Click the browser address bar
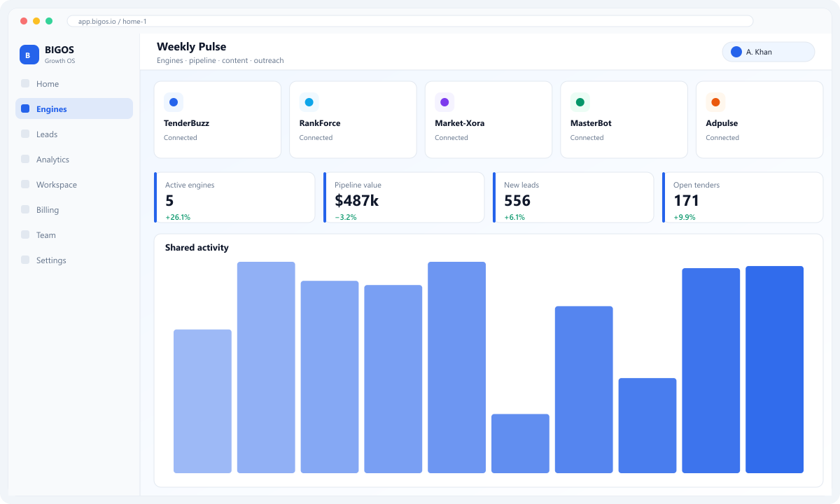 [x=410, y=21]
